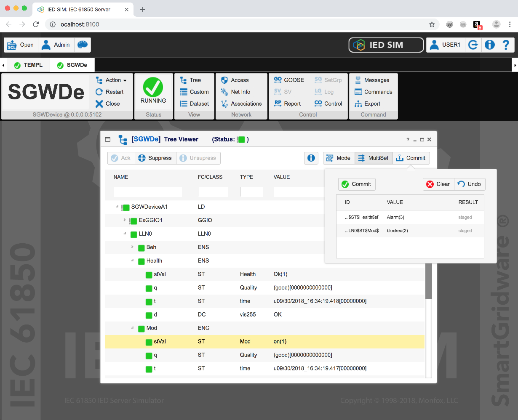518x420 pixels.
Task: Click the NAME filter input
Action: coord(148,192)
